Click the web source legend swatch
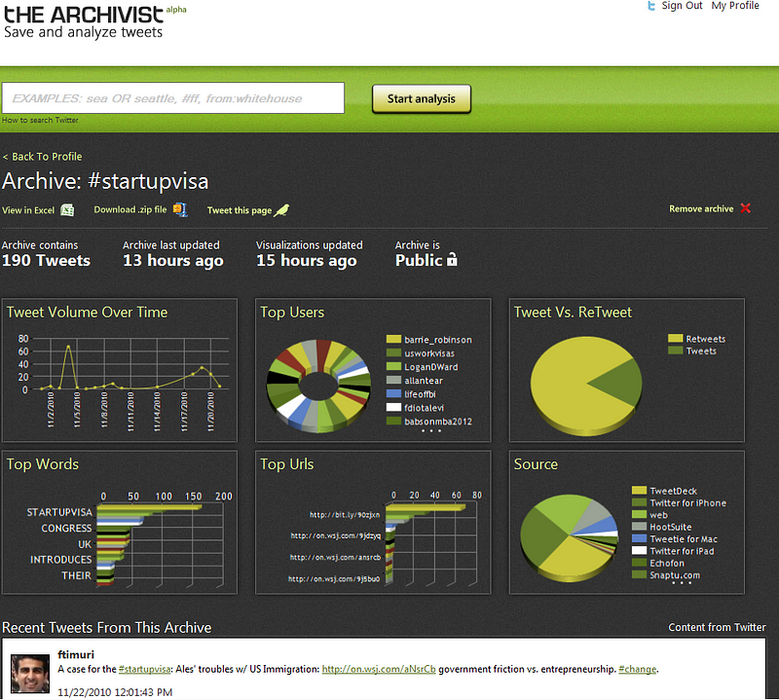The width and height of the screenshot is (779, 700). pyautogui.click(x=639, y=515)
